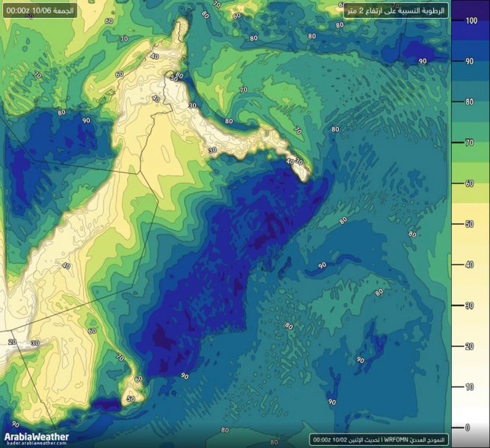Select the 30 value on the color legend

click(471, 305)
